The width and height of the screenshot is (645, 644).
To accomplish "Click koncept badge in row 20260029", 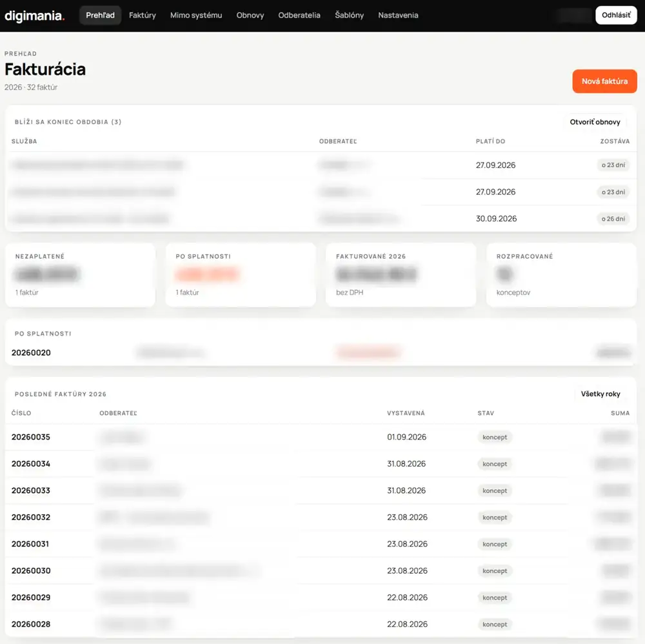I will [495, 598].
